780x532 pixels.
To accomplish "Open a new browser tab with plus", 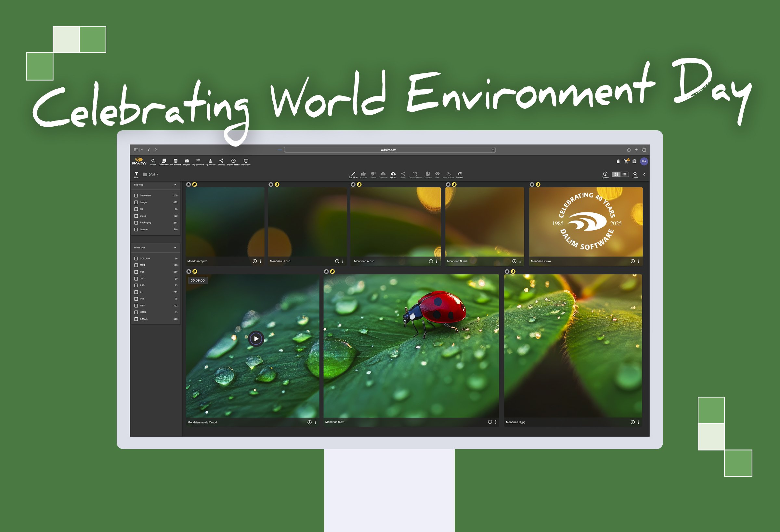I will [x=636, y=150].
